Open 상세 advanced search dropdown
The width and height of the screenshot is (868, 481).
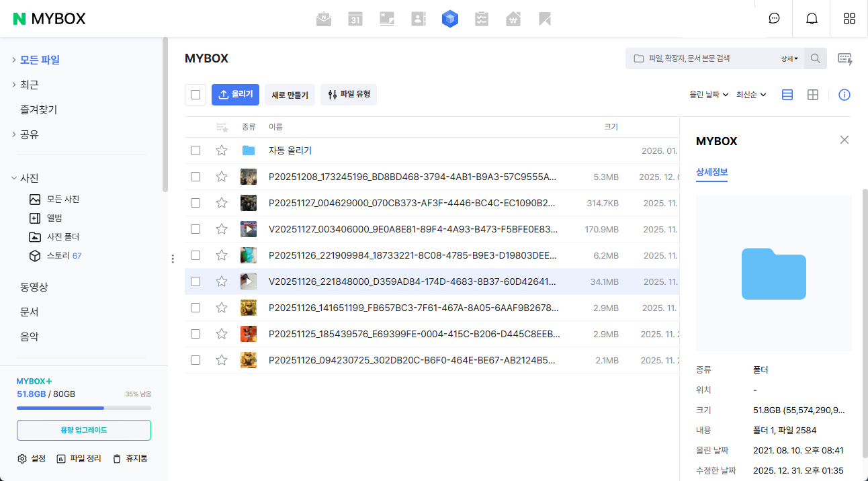789,58
